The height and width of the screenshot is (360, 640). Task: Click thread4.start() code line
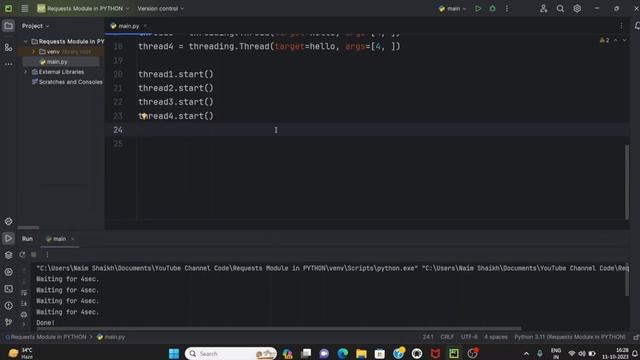point(176,116)
